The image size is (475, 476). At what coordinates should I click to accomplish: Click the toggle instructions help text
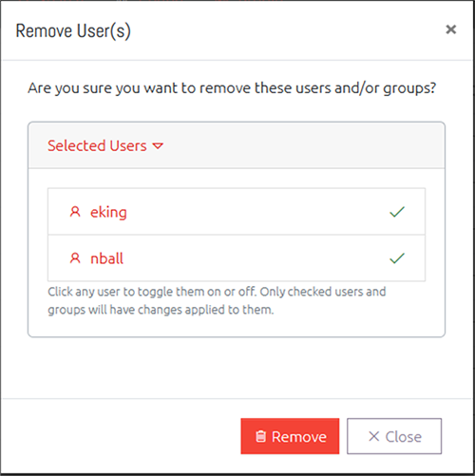point(217,300)
